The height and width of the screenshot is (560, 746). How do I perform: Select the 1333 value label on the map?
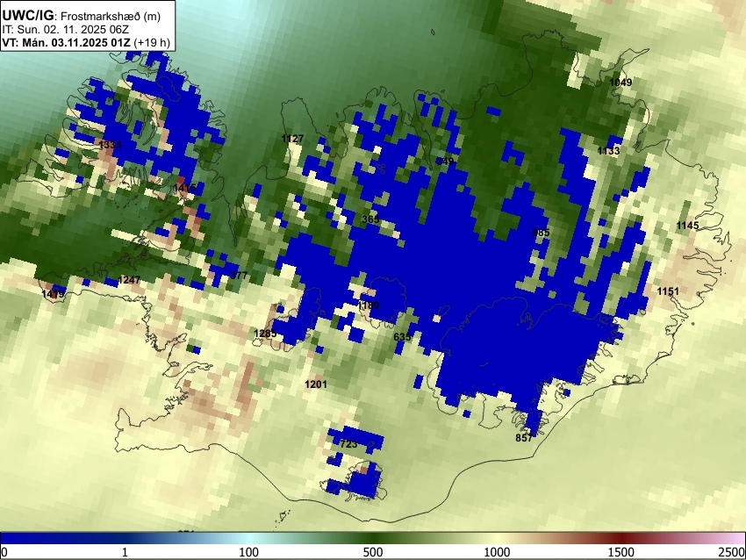(110, 145)
